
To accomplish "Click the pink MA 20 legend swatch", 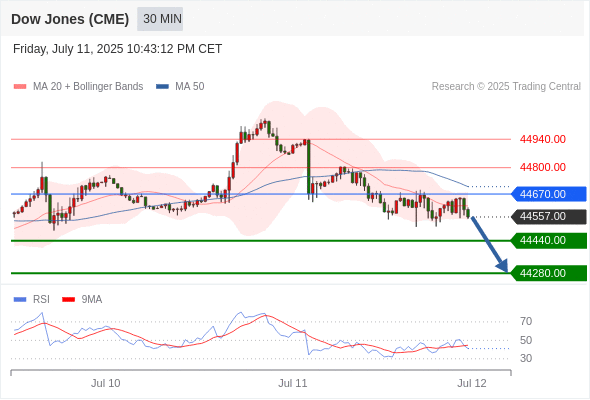I will pos(20,87).
